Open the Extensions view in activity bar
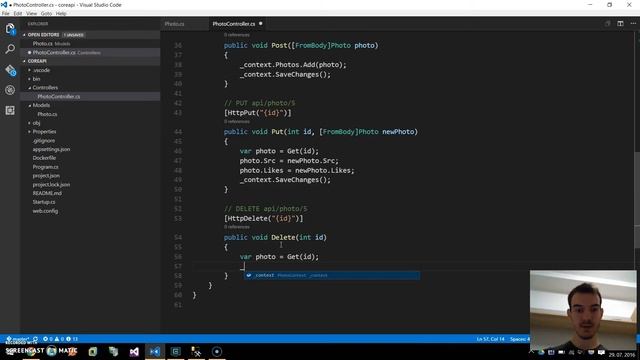This screenshot has height=360, width=640. [x=10, y=111]
